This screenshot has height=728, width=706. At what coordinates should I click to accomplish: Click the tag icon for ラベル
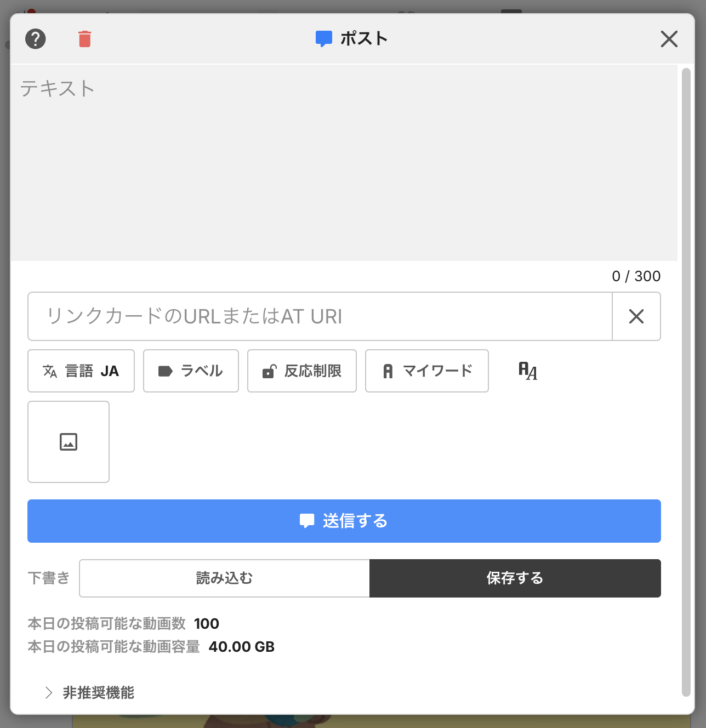pyautogui.click(x=165, y=371)
